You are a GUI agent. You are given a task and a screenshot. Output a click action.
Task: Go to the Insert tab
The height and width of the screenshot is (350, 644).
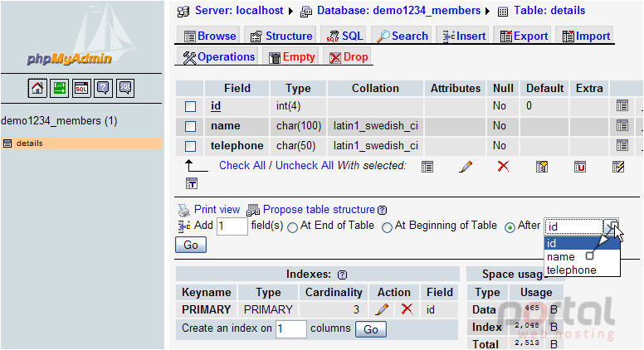tap(464, 36)
